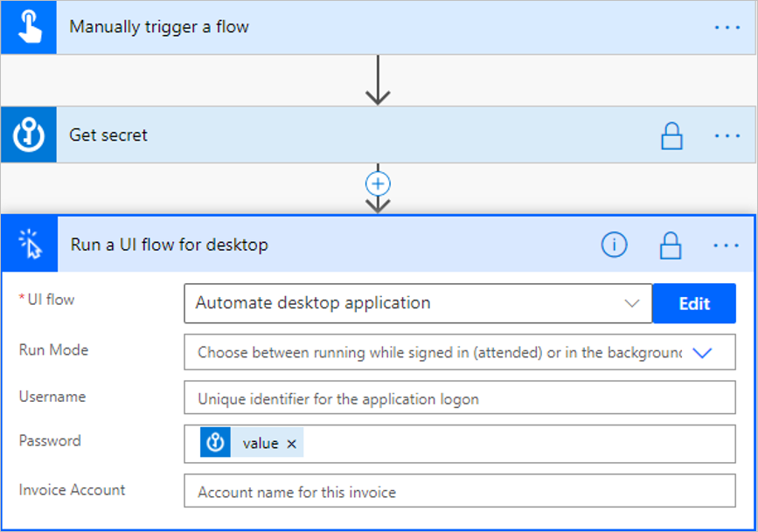
Task: Click the Username input field
Action: click(x=459, y=398)
